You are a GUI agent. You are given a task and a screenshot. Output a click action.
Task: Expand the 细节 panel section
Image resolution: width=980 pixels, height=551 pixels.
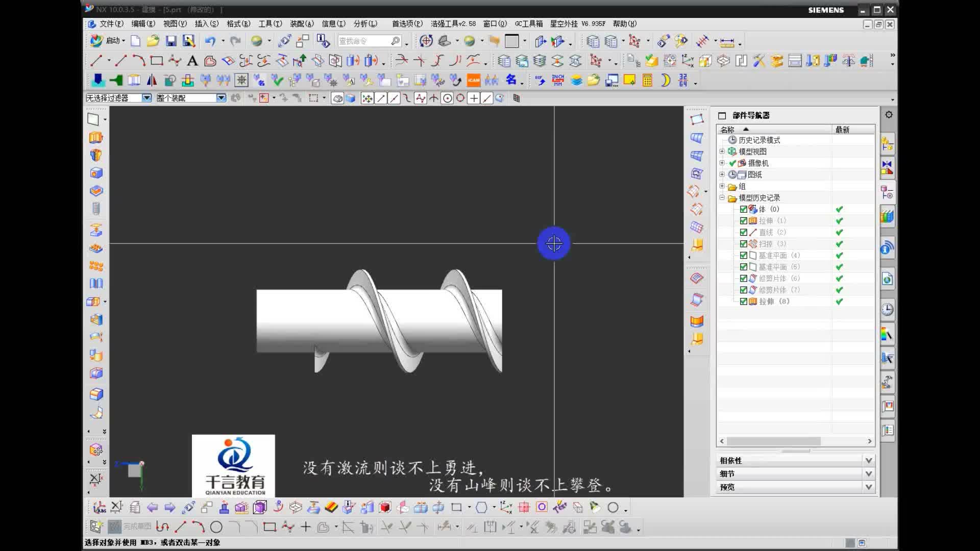(868, 474)
